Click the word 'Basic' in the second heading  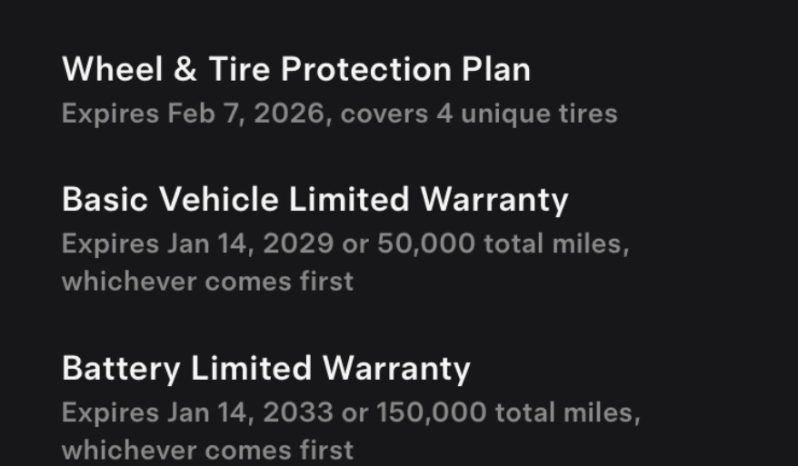[x=105, y=199]
